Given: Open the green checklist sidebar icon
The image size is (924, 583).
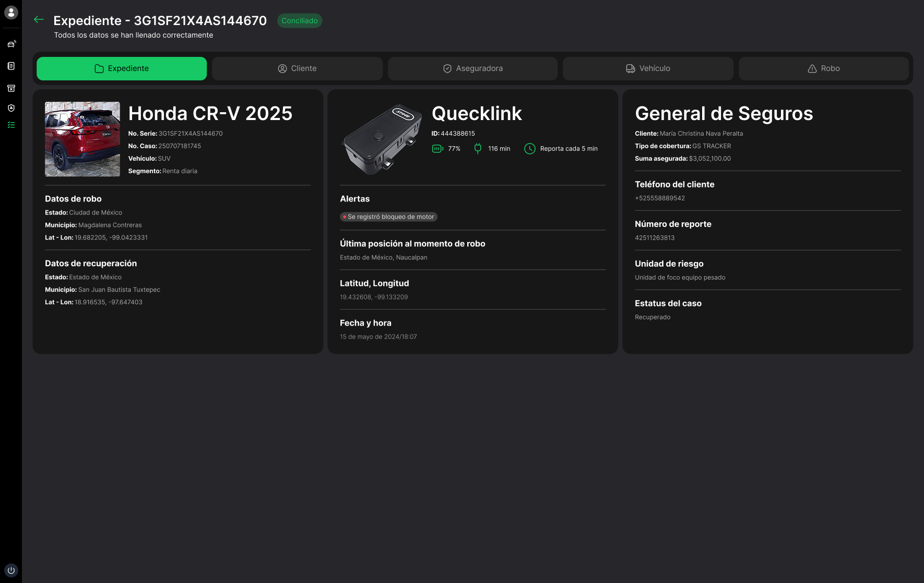Looking at the screenshot, I should coord(11,125).
